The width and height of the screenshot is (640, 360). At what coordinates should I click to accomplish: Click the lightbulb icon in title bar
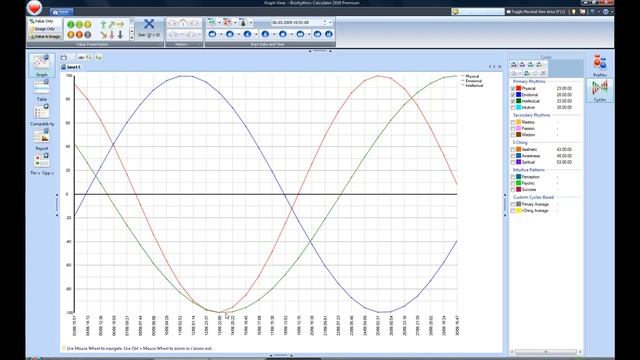pos(573,12)
